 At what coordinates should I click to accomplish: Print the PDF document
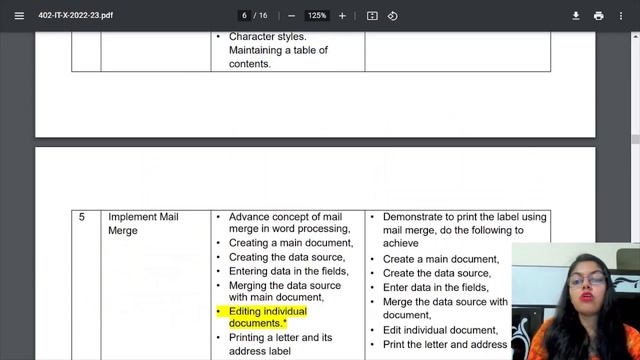click(x=598, y=16)
